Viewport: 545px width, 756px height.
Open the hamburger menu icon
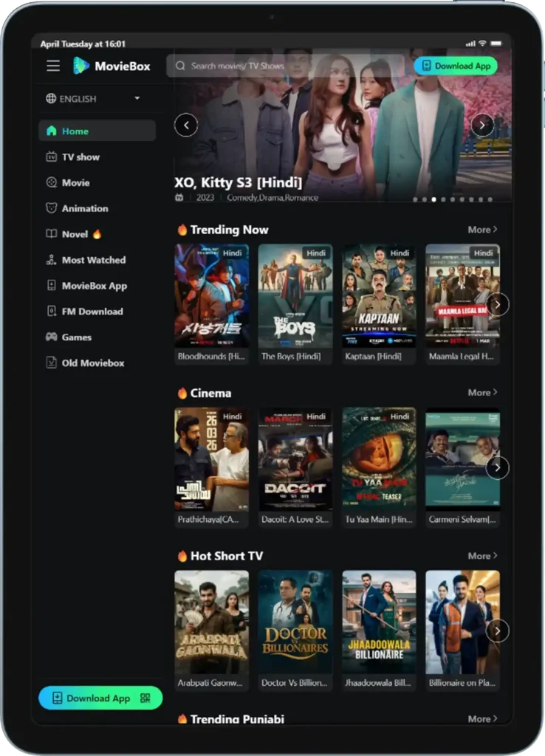coord(53,66)
